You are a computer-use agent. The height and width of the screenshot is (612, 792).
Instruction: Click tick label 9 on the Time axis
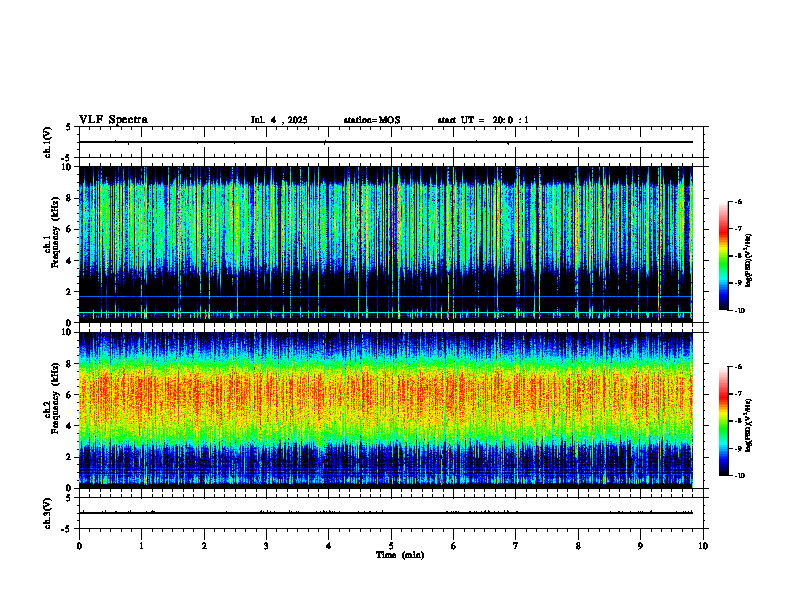pyautogui.click(x=640, y=546)
